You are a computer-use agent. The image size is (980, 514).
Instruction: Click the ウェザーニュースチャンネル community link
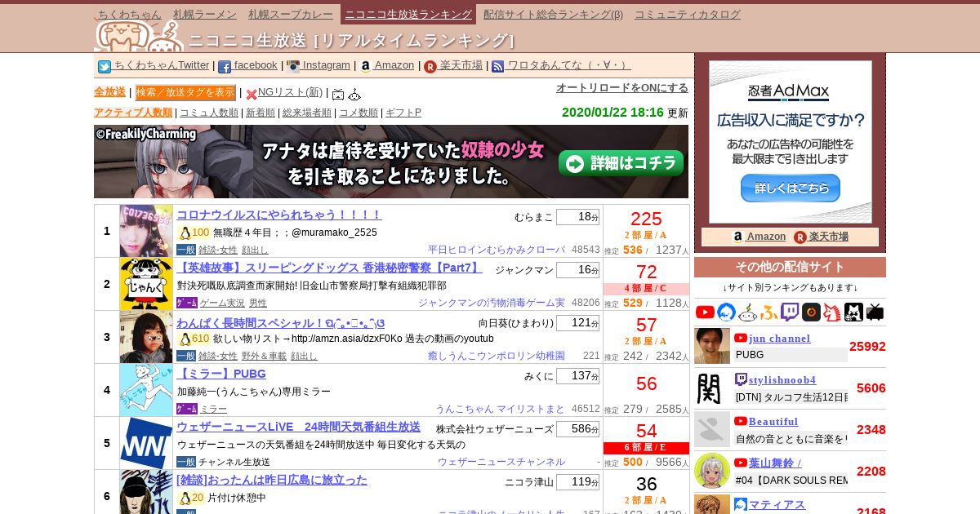501,462
